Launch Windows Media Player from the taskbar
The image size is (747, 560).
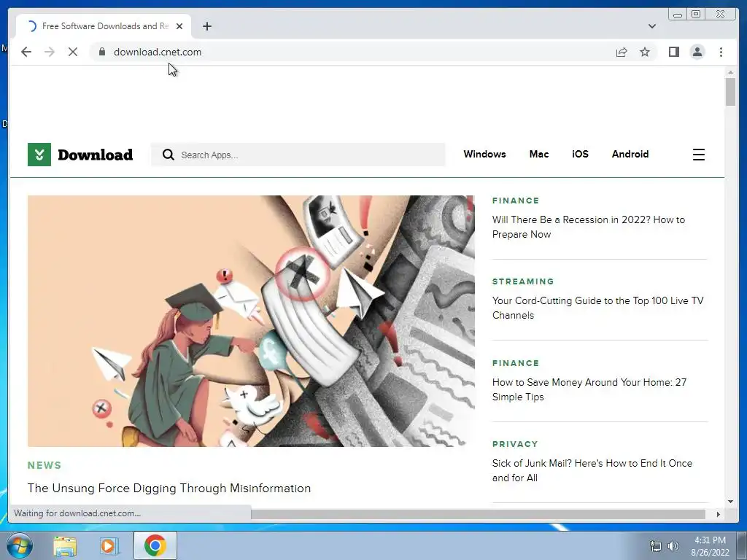(x=109, y=546)
